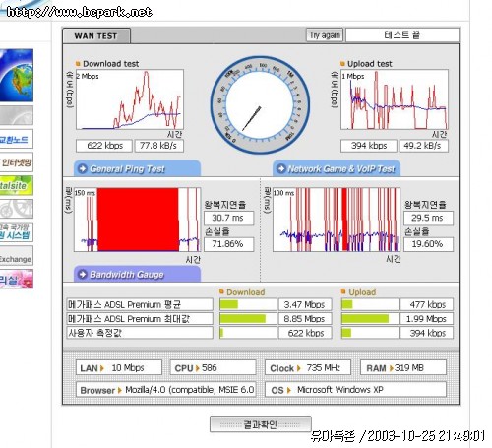Click the 테스트 끝 status field
492x448 pixels.
[x=402, y=35]
